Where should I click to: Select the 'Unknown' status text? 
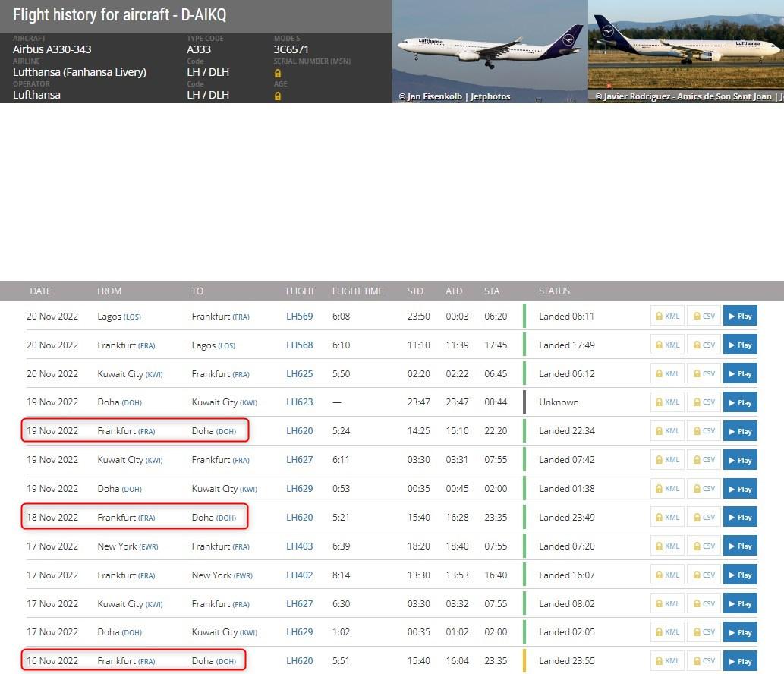559,402
